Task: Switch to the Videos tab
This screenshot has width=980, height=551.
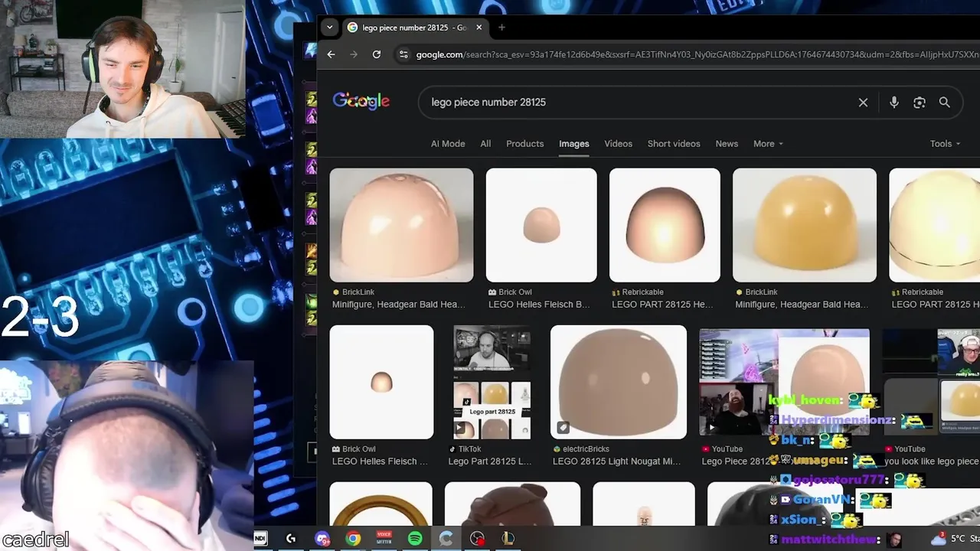Action: pyautogui.click(x=618, y=144)
